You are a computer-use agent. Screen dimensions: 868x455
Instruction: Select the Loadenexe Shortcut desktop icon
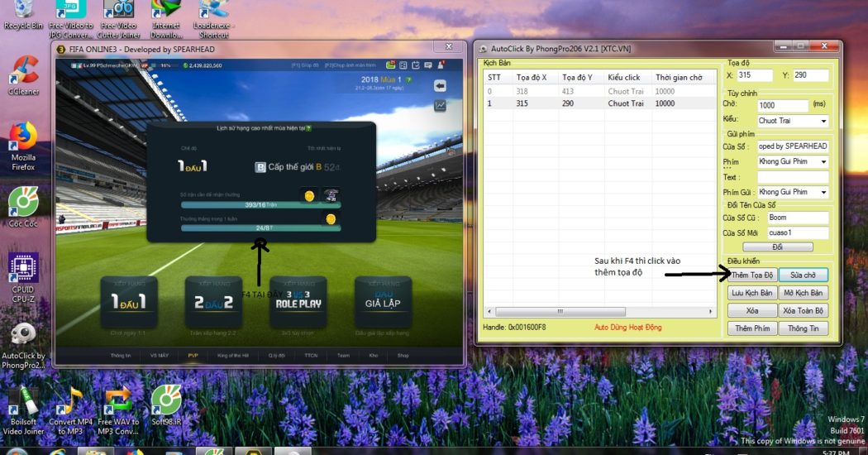[213, 19]
